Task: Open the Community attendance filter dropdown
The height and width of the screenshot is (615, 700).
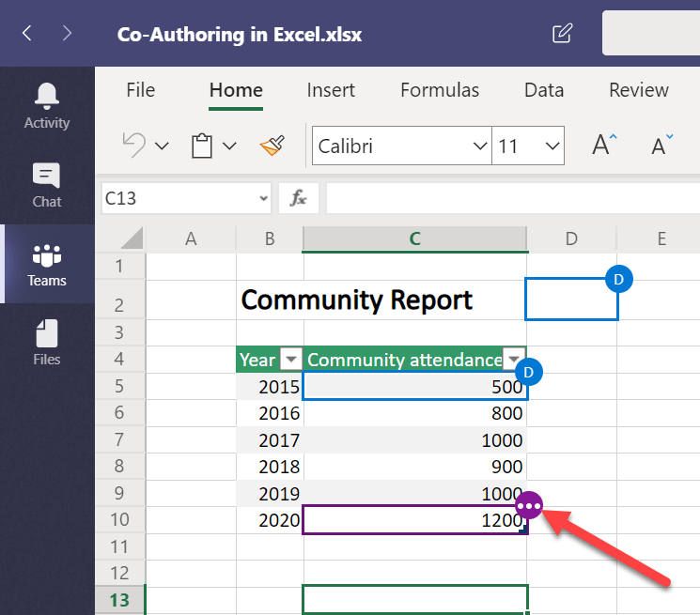Action: 513,360
